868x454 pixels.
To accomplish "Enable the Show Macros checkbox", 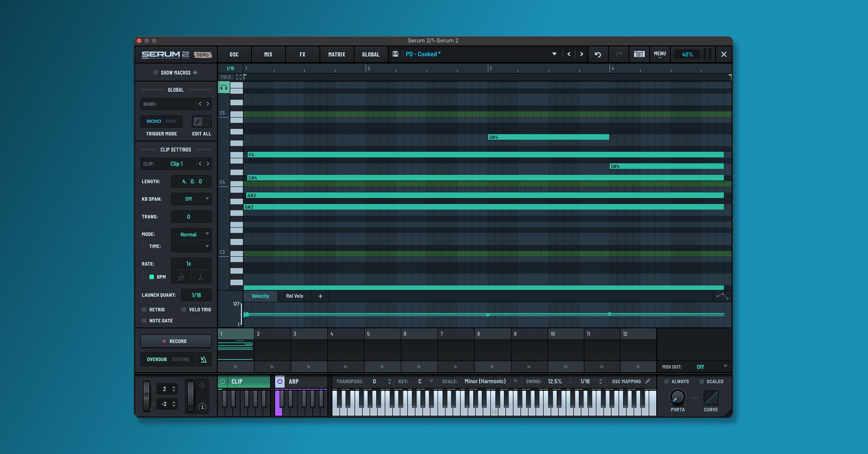I will pyautogui.click(x=156, y=72).
